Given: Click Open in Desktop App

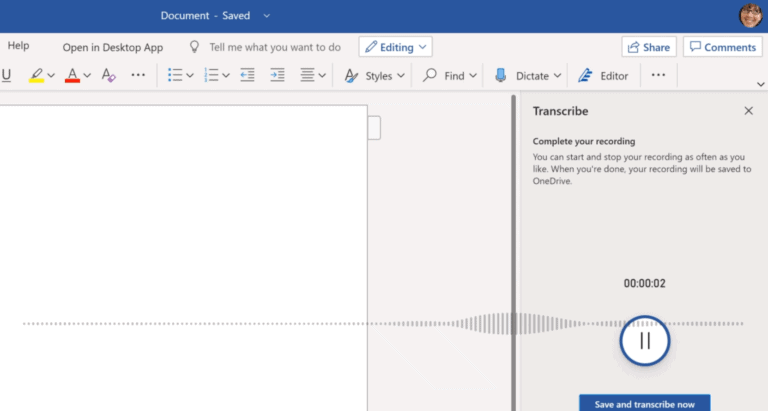Looking at the screenshot, I should point(113,47).
